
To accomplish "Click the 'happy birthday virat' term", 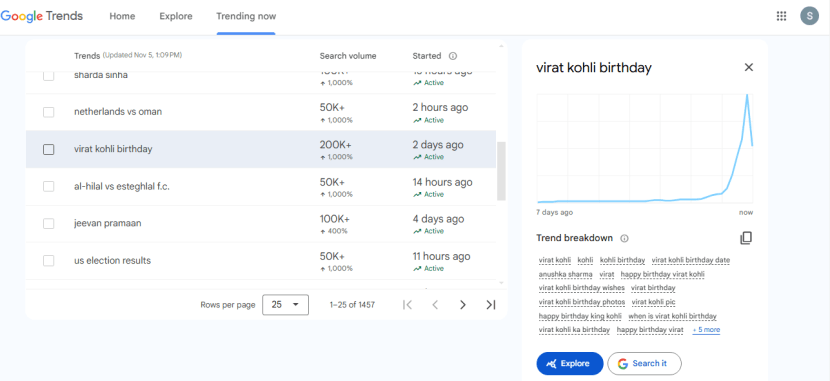I will click(x=650, y=330).
